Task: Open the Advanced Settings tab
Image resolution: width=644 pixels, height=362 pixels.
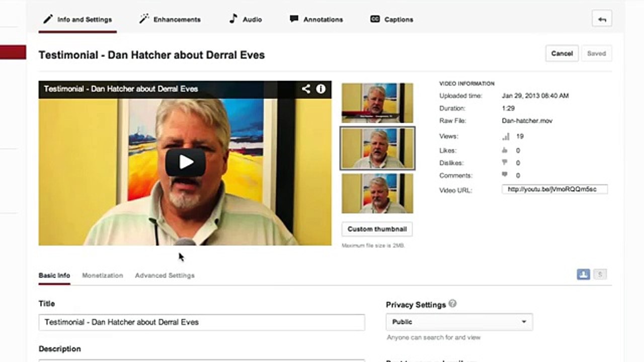Action: pos(165,276)
